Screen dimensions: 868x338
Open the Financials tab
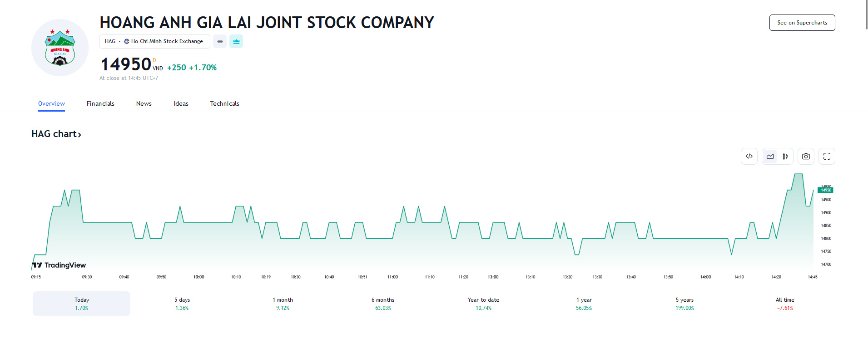(x=100, y=103)
